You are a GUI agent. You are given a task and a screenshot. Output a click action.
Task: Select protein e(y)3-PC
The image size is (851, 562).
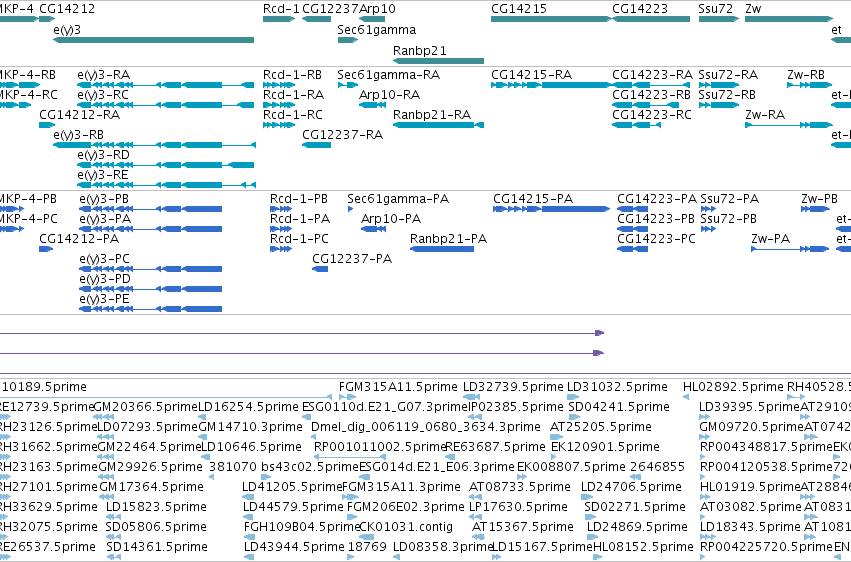(151, 269)
